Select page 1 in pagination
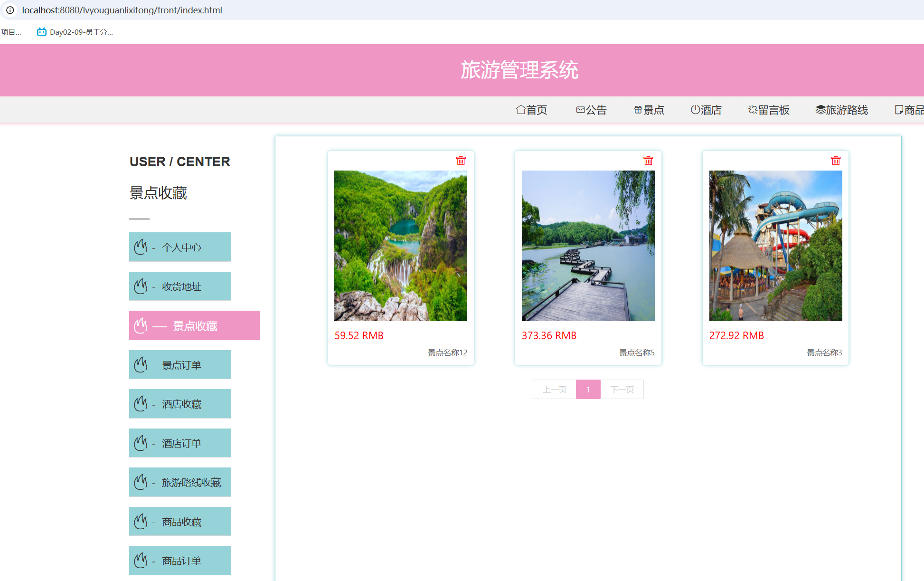 pyautogui.click(x=588, y=390)
